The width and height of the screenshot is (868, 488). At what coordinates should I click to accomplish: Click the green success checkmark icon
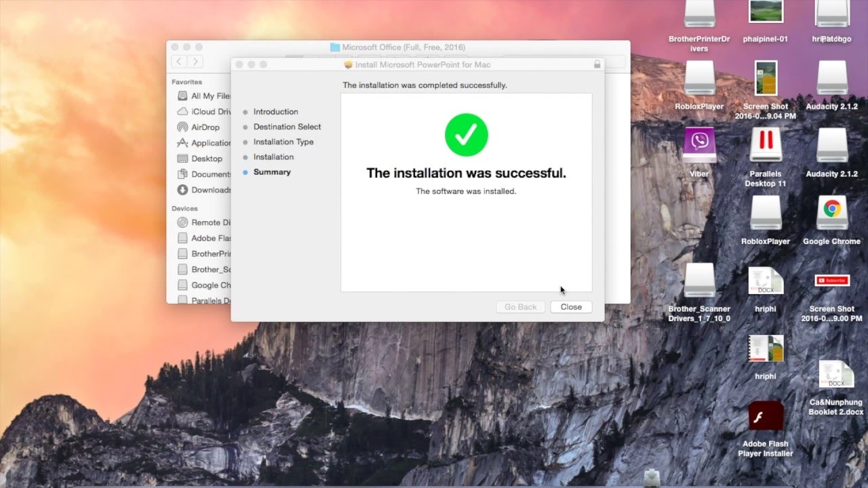[467, 135]
